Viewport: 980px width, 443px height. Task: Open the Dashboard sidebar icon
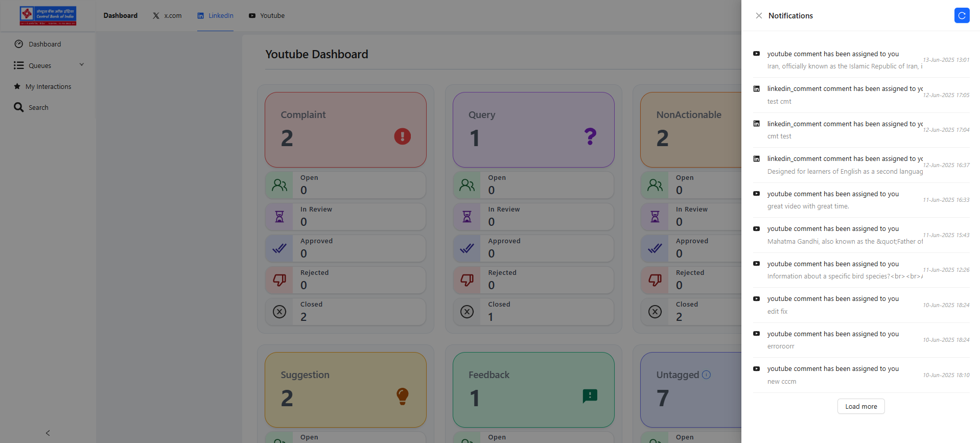tap(19, 44)
